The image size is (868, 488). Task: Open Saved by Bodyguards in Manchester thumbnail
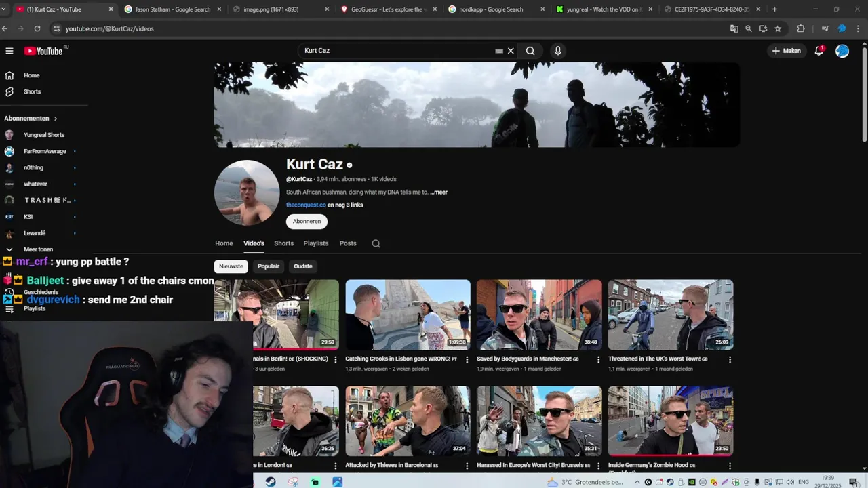pyautogui.click(x=539, y=314)
